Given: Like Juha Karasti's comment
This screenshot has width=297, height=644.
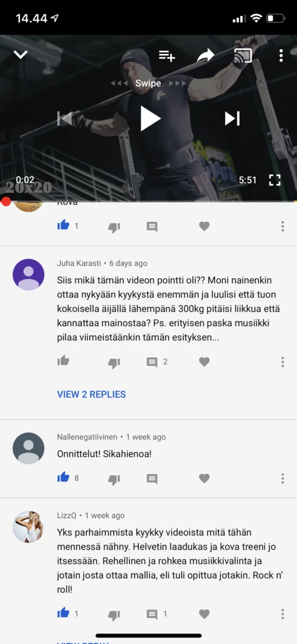Looking at the screenshot, I should (x=63, y=361).
